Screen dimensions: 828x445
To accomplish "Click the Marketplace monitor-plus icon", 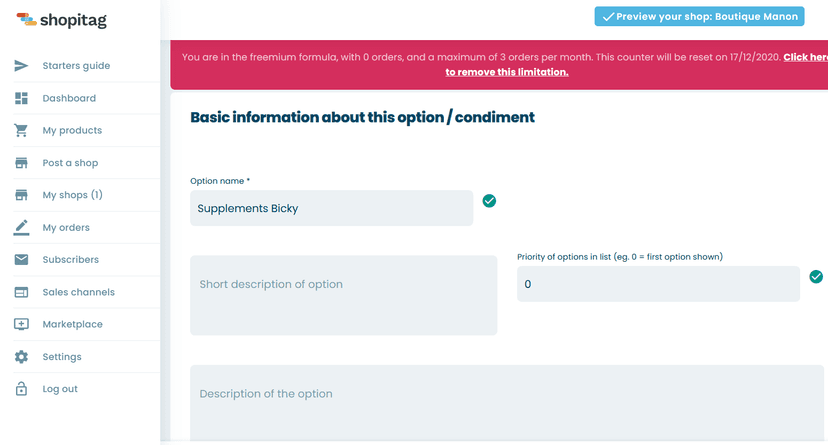I will 21,324.
